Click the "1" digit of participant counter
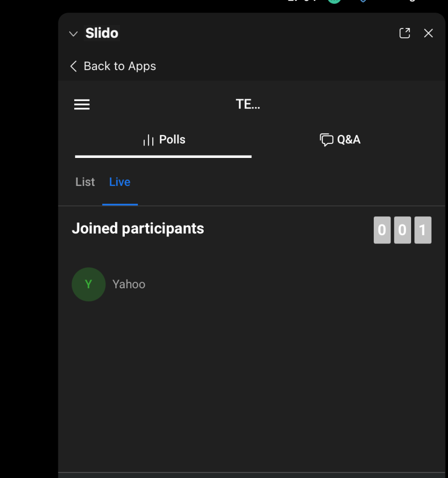 click(x=423, y=230)
